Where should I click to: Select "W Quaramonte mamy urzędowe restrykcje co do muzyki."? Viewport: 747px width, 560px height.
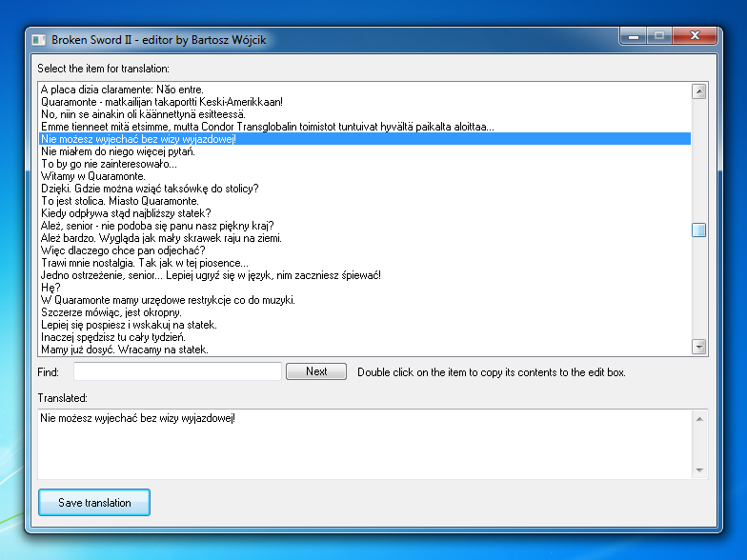(x=364, y=300)
